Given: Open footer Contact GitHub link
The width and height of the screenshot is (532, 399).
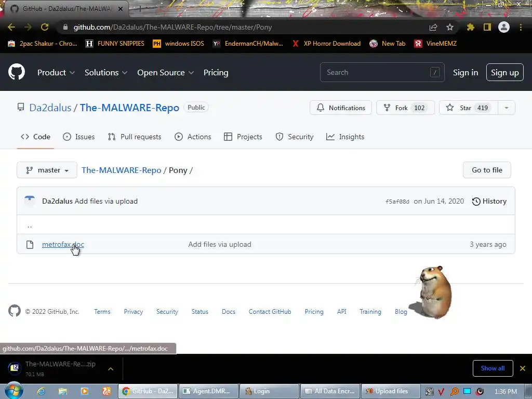Looking at the screenshot, I should coord(270,312).
